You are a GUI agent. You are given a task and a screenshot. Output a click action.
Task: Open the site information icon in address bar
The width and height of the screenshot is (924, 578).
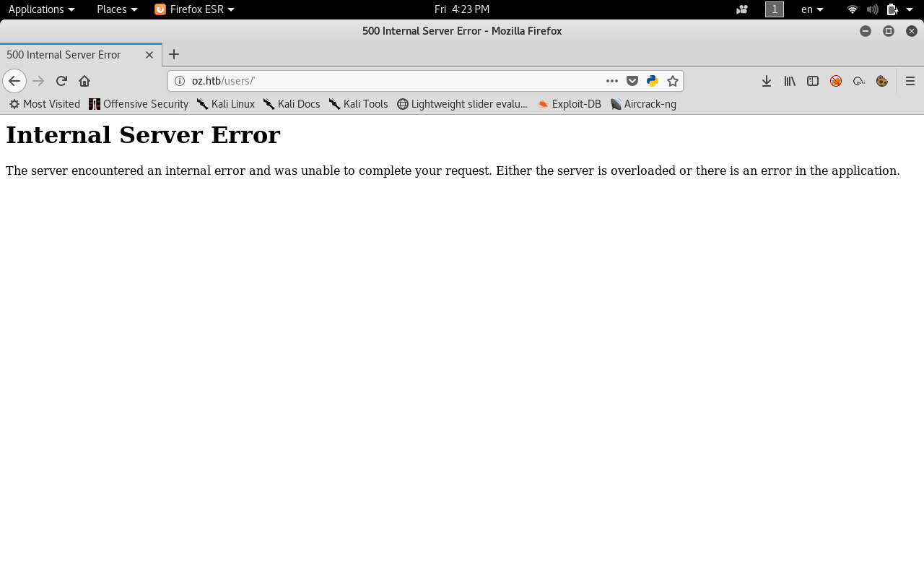pyautogui.click(x=180, y=81)
